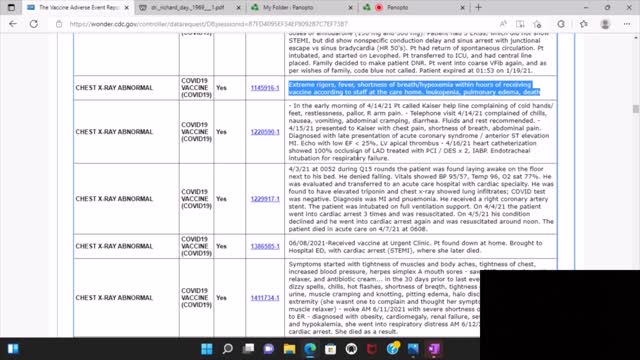The width and height of the screenshot is (640, 360).
Task: Reload the page with refresh icon
Action: 34,24
